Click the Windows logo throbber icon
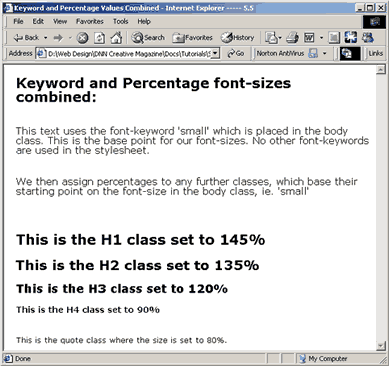 point(375,22)
